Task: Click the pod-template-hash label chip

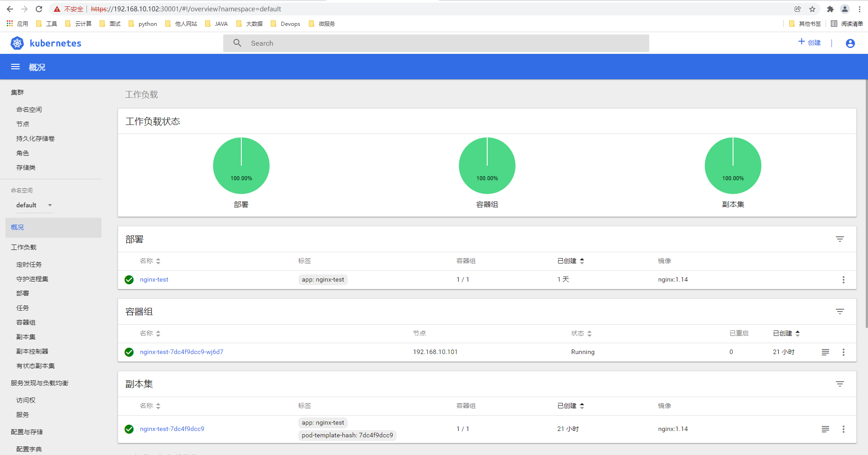Action: [x=347, y=436]
